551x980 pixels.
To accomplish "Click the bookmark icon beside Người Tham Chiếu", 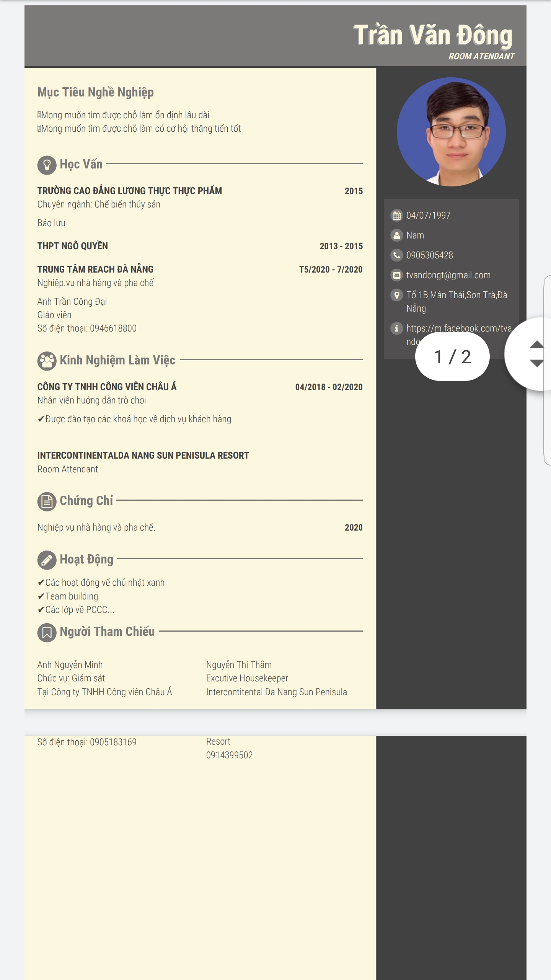I will [47, 632].
